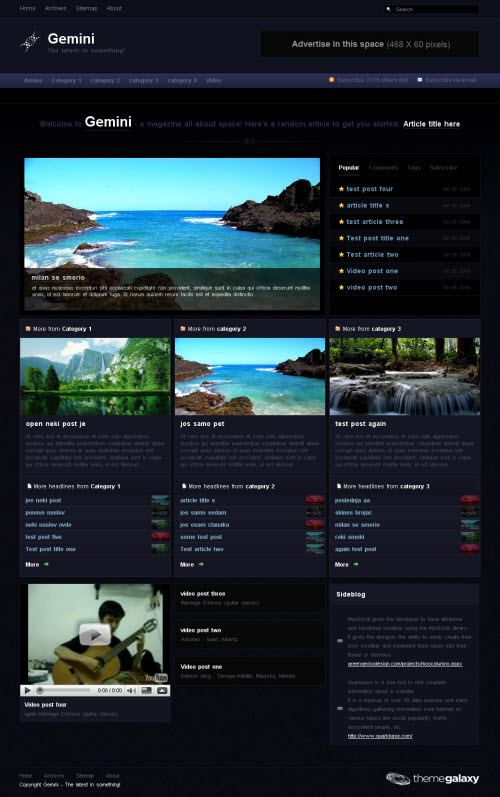Switch to the Comments tab

[x=383, y=168]
